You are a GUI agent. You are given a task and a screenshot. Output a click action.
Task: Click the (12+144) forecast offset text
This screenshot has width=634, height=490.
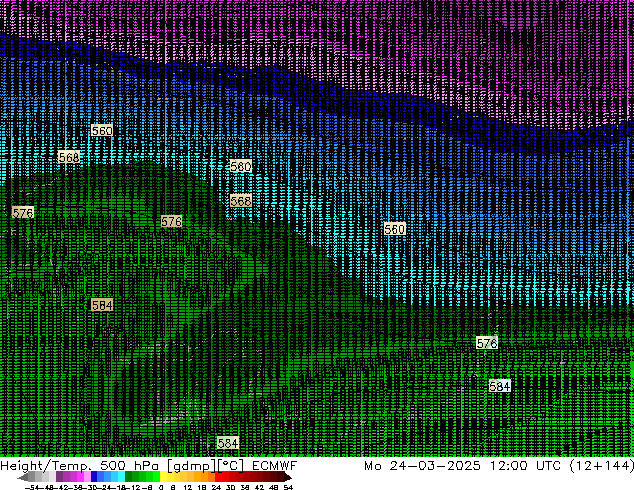[x=602, y=466]
